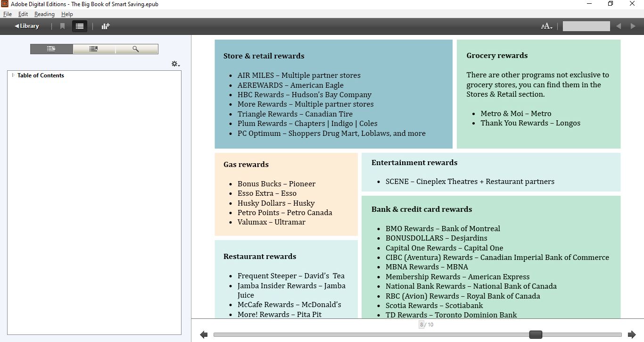Switch to the Search panel tab

coord(136,49)
